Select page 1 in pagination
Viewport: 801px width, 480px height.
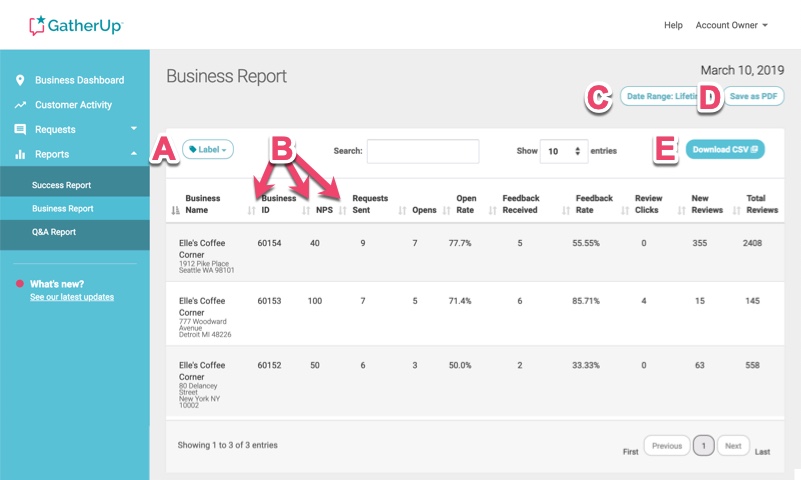(x=703, y=446)
